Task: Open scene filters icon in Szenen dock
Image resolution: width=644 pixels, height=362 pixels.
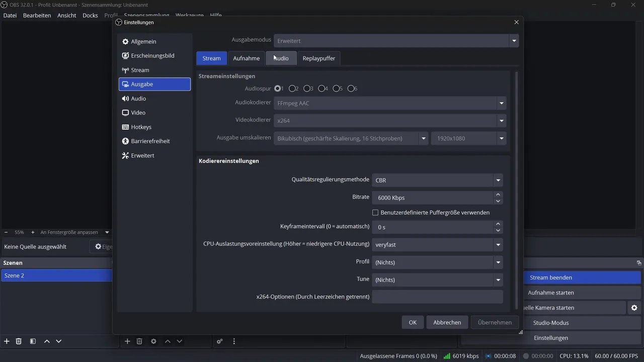Action: 33,341
